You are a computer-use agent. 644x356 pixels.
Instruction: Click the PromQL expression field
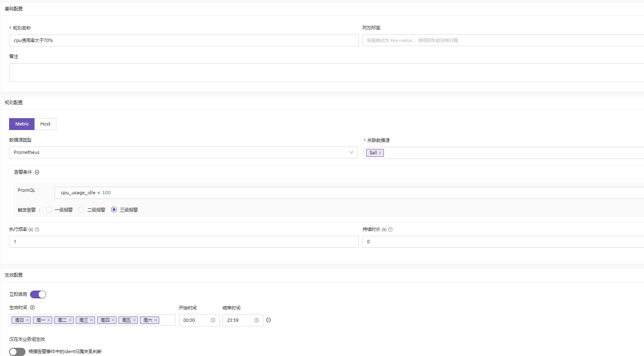[349, 193]
